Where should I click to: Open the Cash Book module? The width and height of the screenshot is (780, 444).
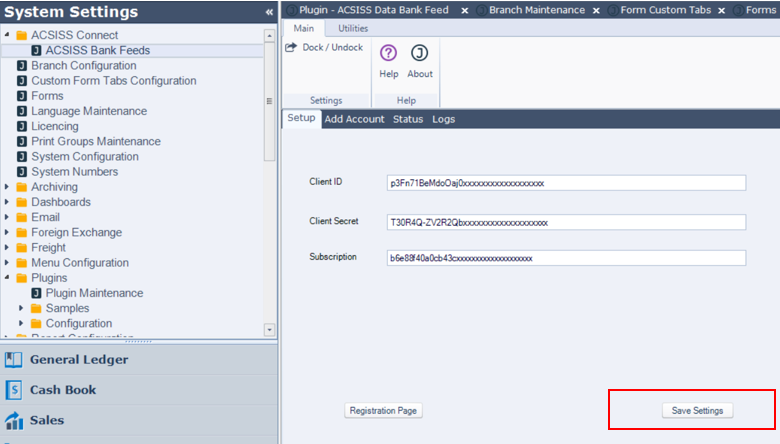63,390
